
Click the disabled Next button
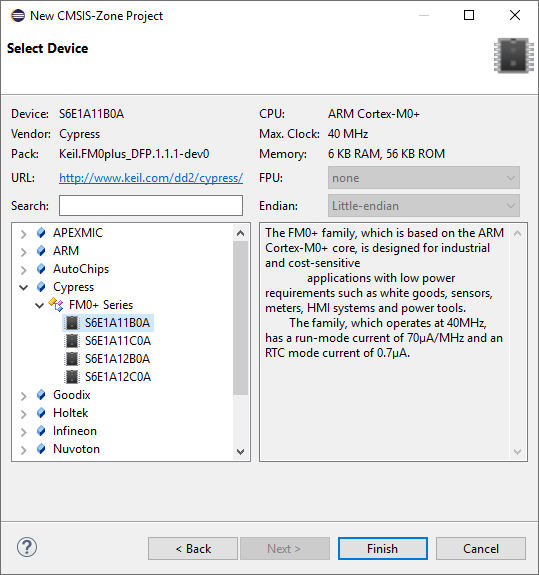285,549
